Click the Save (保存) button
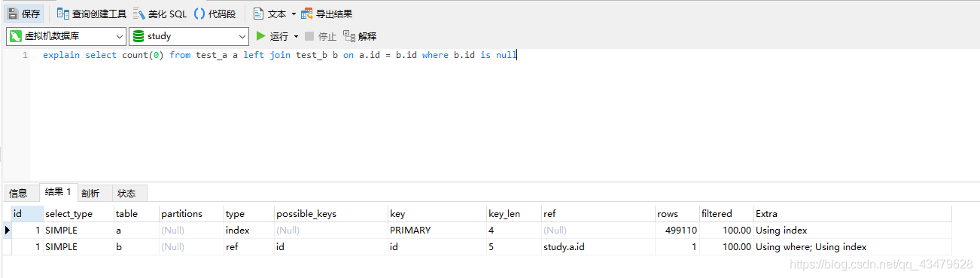 tap(24, 14)
